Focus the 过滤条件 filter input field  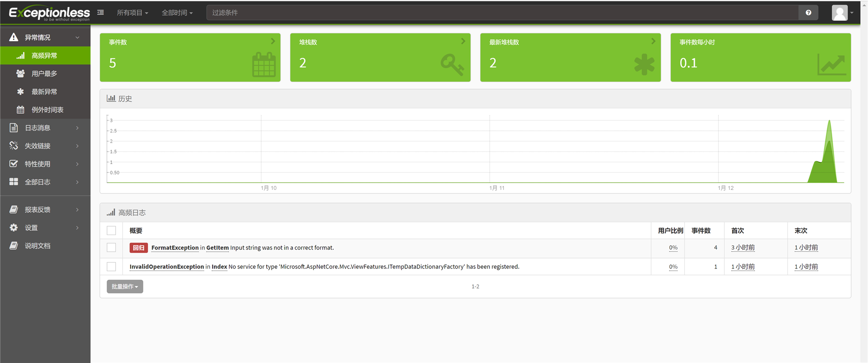click(503, 13)
